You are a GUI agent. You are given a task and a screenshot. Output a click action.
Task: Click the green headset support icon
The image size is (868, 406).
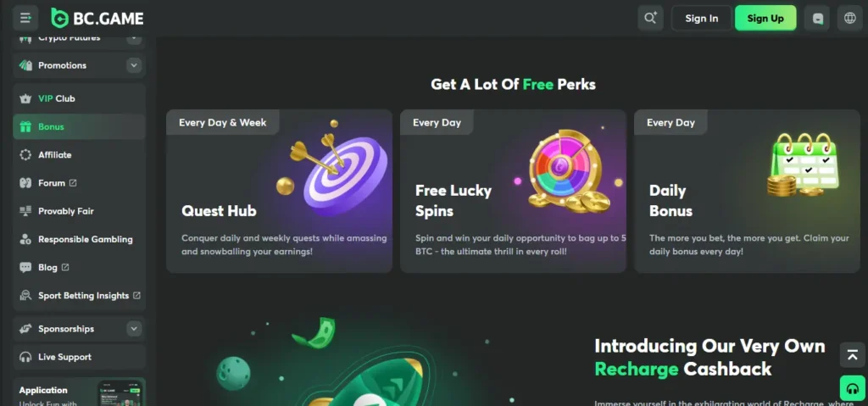click(853, 388)
